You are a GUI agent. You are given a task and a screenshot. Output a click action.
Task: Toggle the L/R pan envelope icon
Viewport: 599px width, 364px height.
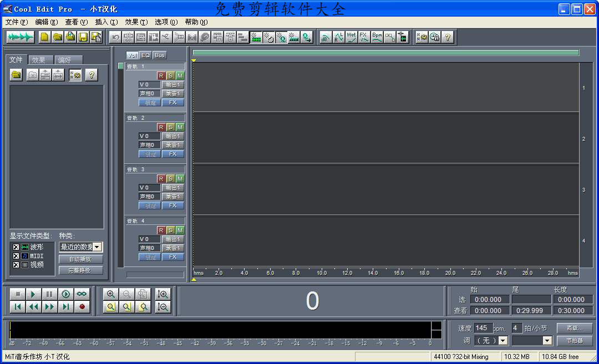tap(338, 37)
